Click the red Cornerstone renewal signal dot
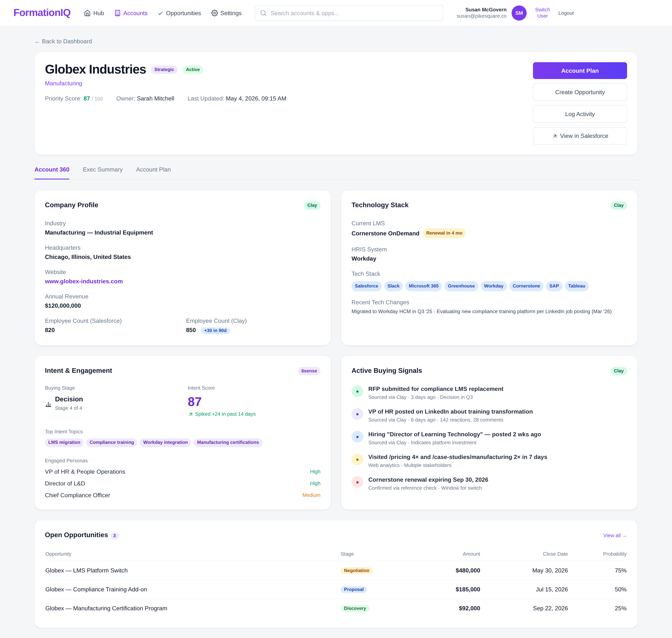The height and width of the screenshot is (638, 672). click(x=357, y=482)
